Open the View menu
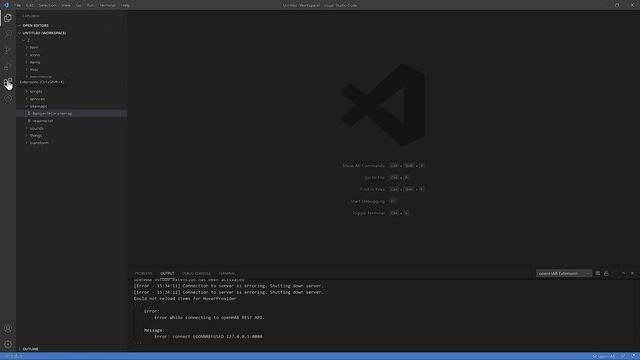 [x=66, y=5]
